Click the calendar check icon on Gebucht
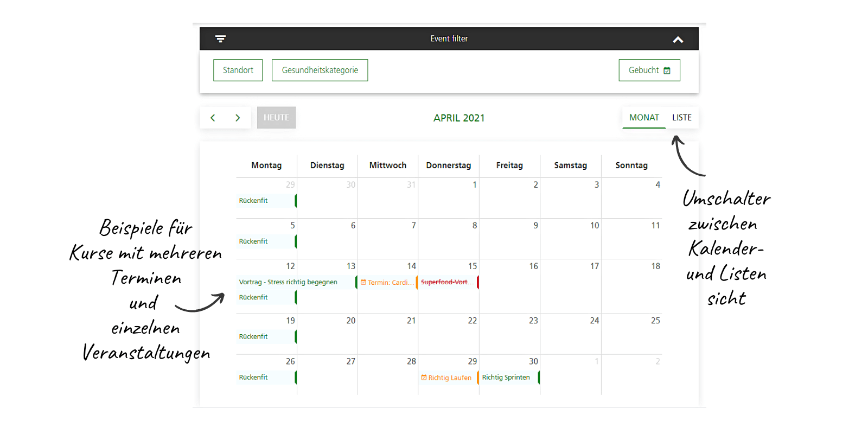Image resolution: width=868 pixels, height=434 pixels. [x=667, y=71]
